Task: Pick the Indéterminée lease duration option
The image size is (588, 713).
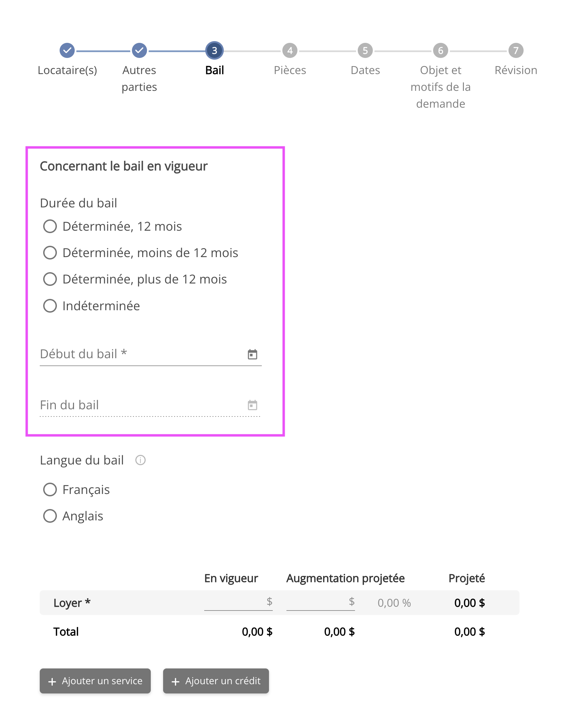Action: click(50, 306)
